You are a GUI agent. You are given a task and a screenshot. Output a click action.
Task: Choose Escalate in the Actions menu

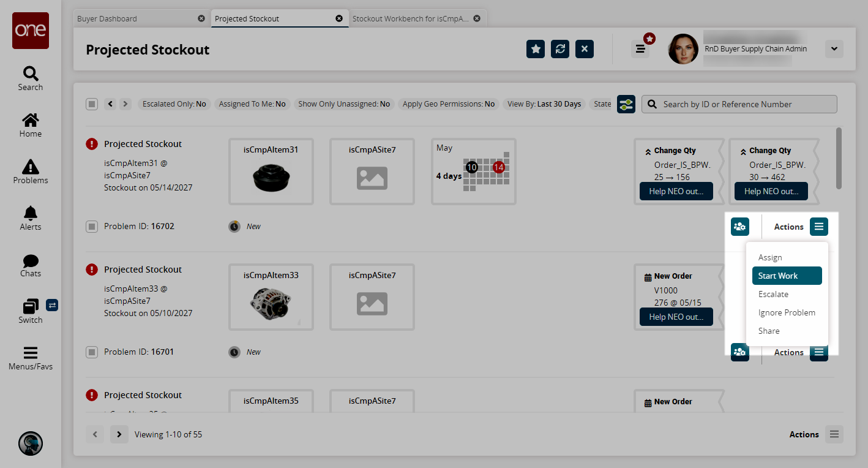(787, 294)
